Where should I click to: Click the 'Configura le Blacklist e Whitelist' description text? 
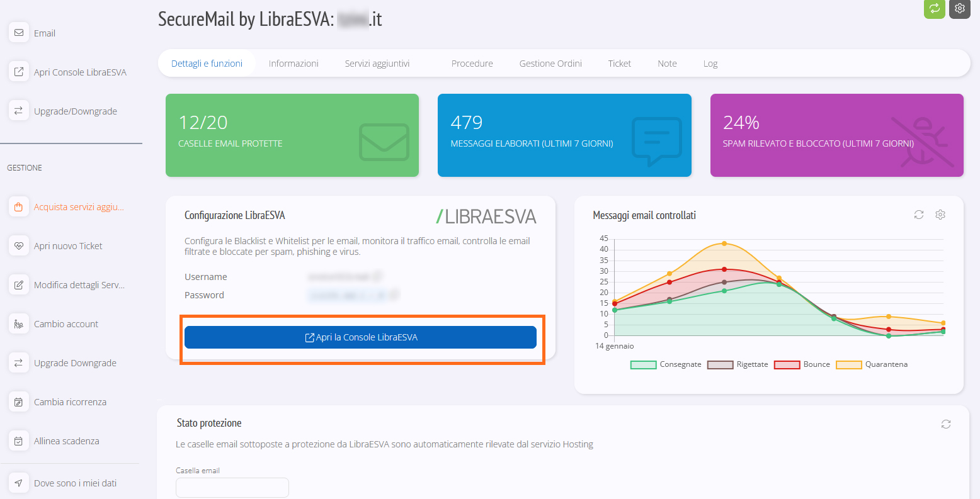pos(357,246)
